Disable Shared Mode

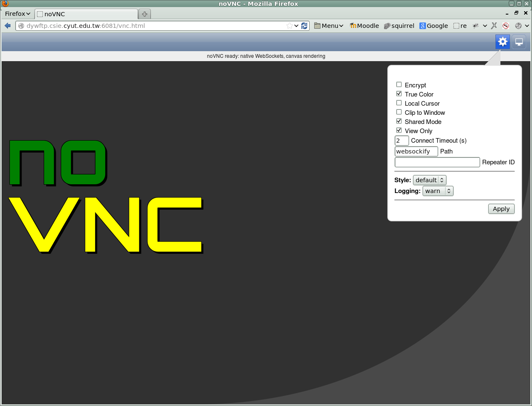pyautogui.click(x=399, y=121)
